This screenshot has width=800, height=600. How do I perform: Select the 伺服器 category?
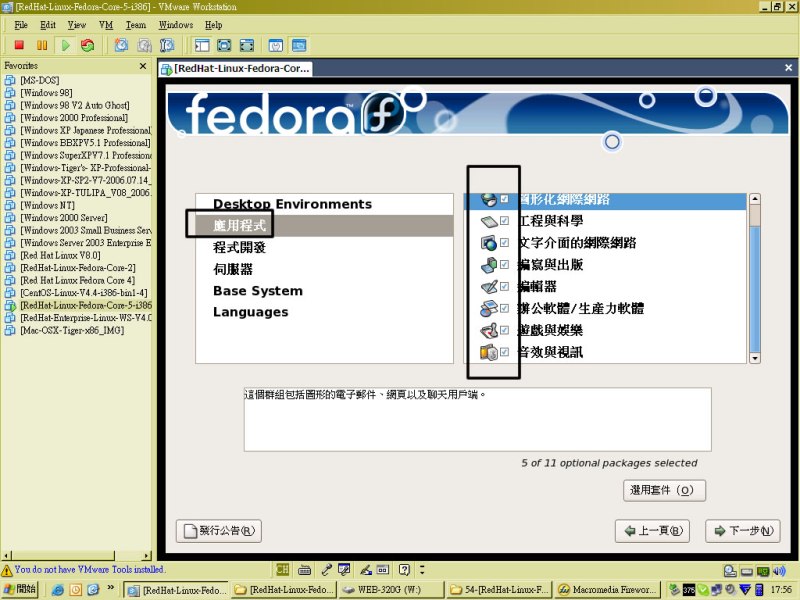232,269
